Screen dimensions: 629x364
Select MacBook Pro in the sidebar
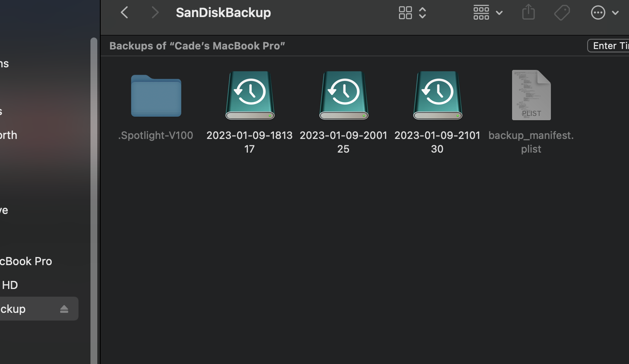(26, 261)
